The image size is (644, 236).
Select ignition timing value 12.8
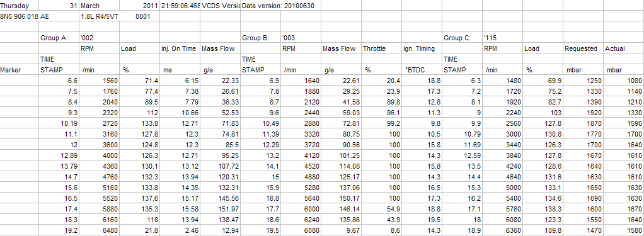(x=422, y=102)
